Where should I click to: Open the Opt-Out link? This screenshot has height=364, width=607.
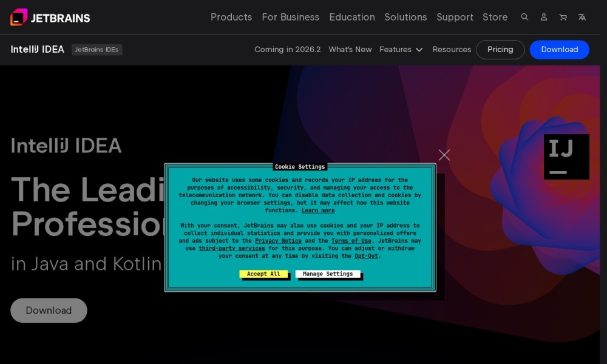tap(366, 255)
